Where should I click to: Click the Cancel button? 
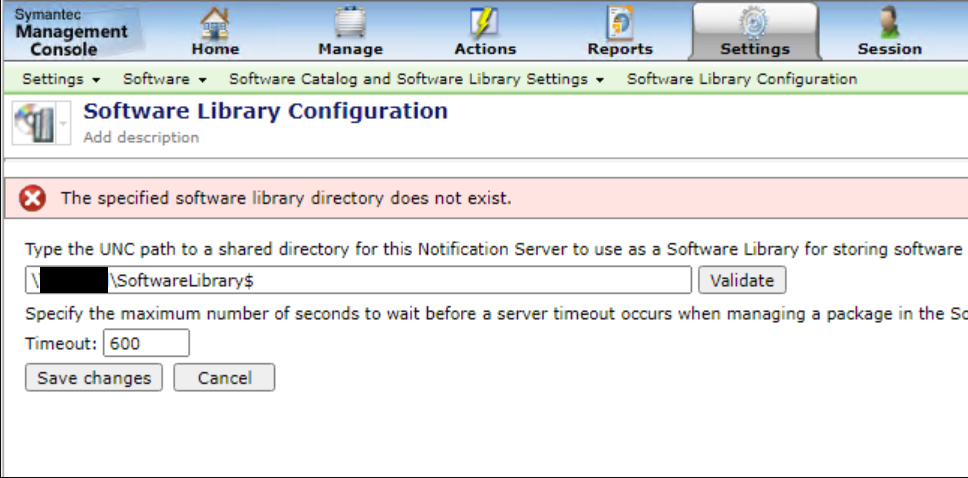coord(224,377)
